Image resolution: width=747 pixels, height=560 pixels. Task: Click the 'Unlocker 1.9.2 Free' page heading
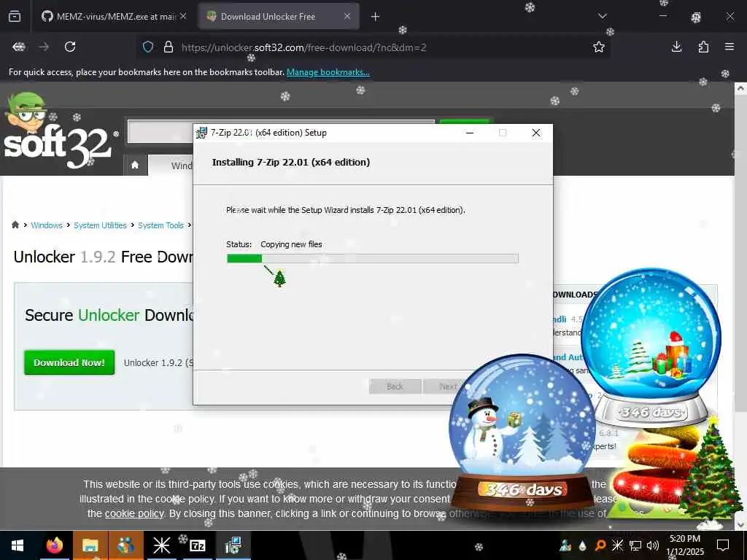point(104,257)
